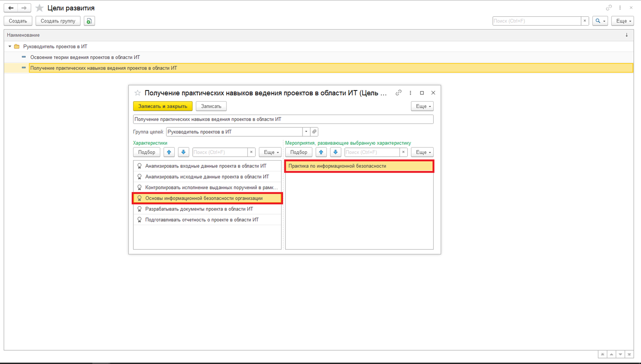The image size is (641, 364).
Task: Click the Записать button
Action: 211,106
